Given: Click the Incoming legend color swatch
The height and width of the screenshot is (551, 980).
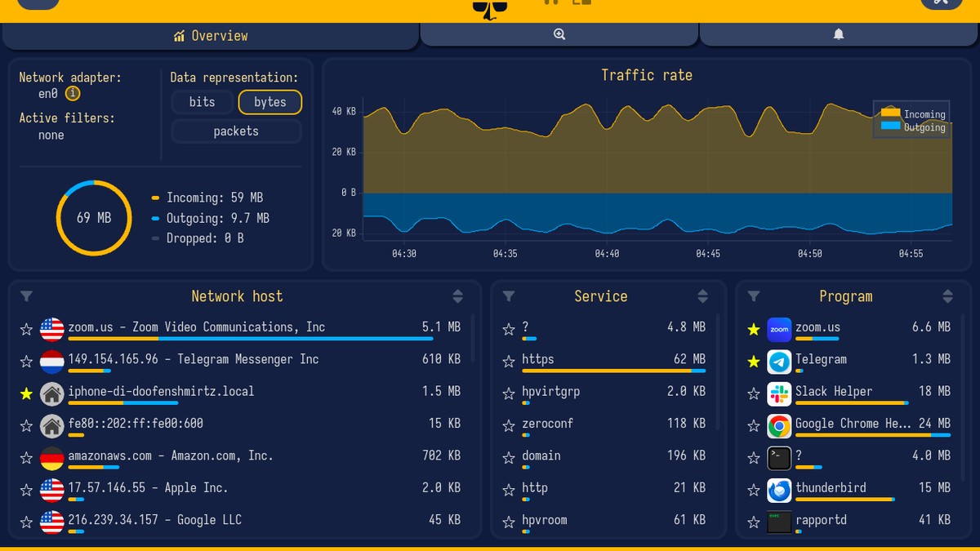Looking at the screenshot, I should click(890, 113).
